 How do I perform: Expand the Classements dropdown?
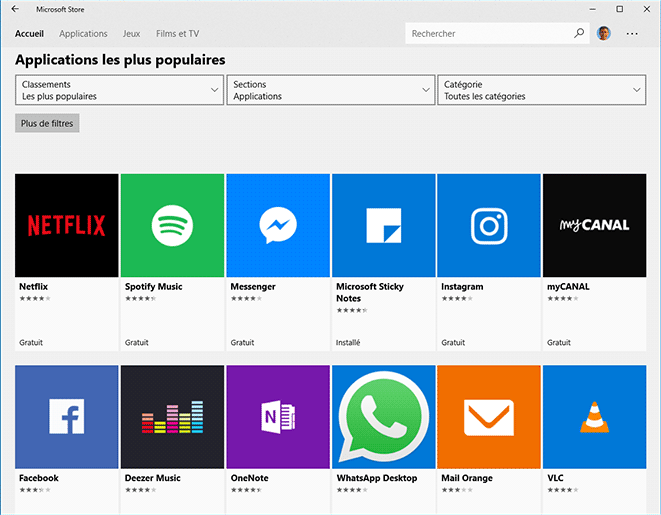pos(119,90)
